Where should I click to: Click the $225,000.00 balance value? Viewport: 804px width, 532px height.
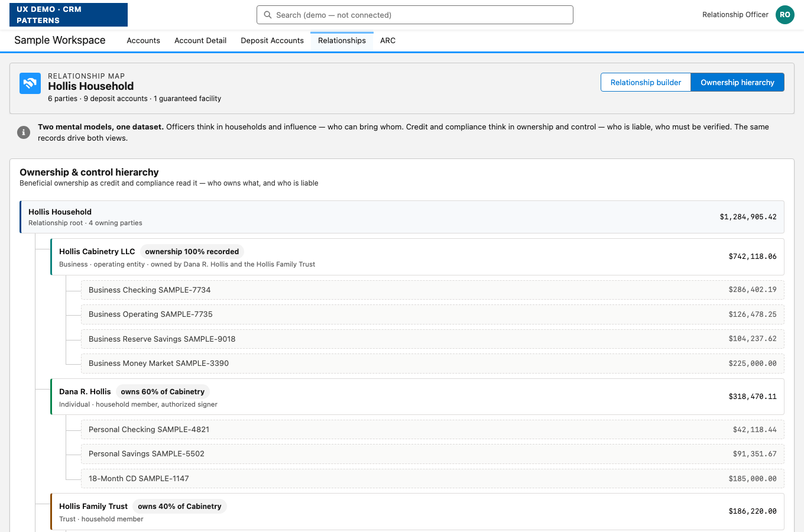click(753, 364)
